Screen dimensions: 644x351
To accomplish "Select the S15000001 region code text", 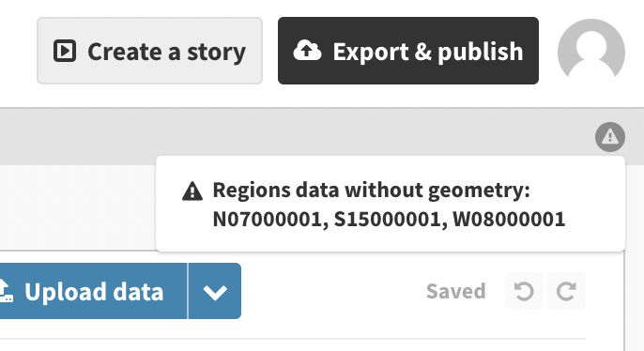I will 391,220.
